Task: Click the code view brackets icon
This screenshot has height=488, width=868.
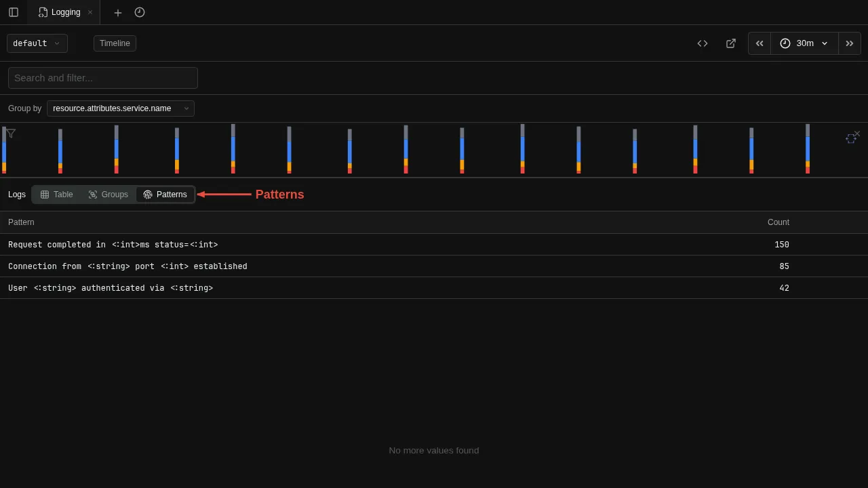Action: tap(703, 43)
